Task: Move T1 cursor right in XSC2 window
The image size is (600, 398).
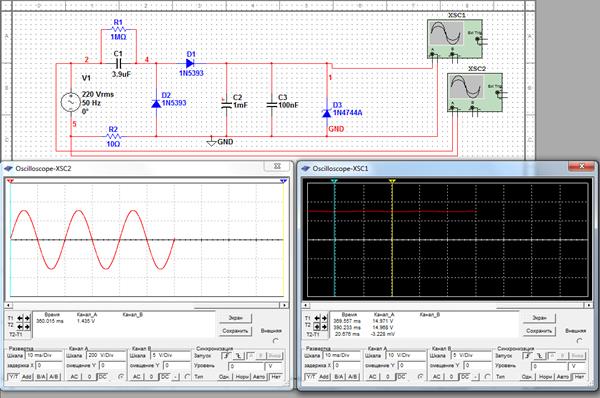Action: (27, 318)
